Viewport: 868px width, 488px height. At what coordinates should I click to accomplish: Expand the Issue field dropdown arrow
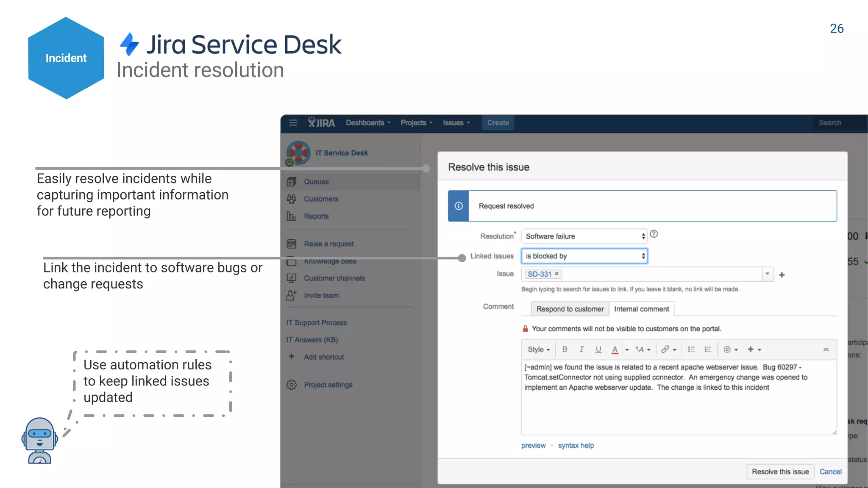tap(768, 274)
